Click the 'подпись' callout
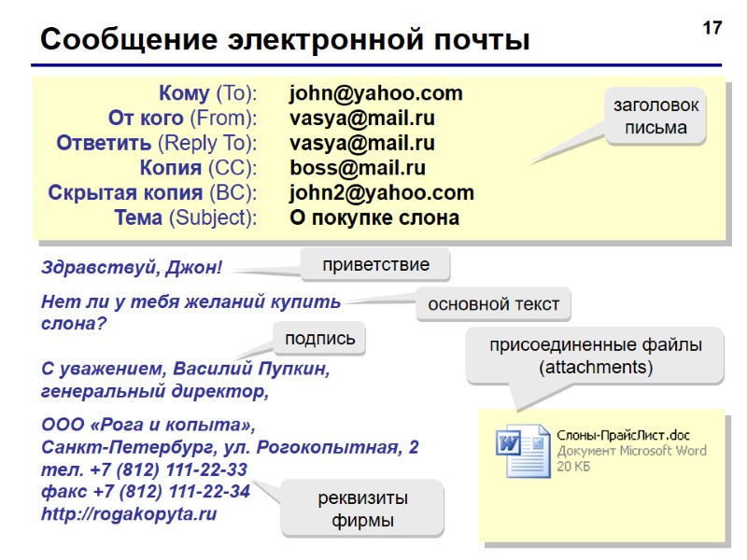The width and height of the screenshot is (747, 560). 319,339
